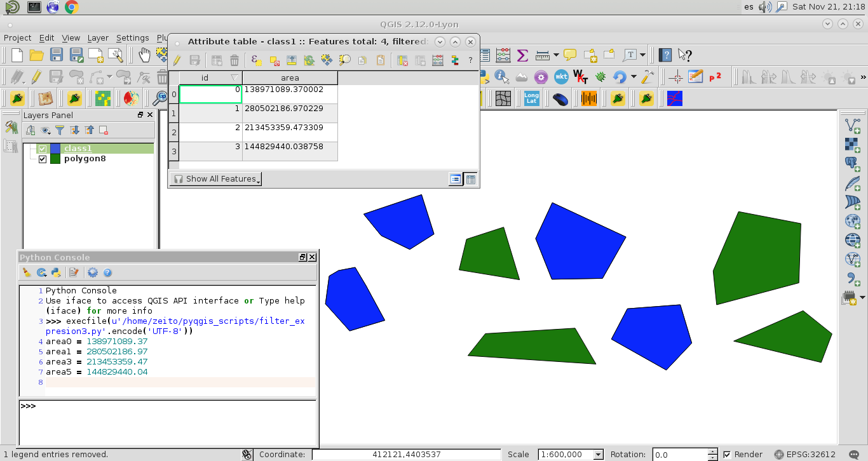Click area cell 280502186.970229
868x461 pixels.
pyautogui.click(x=290, y=114)
